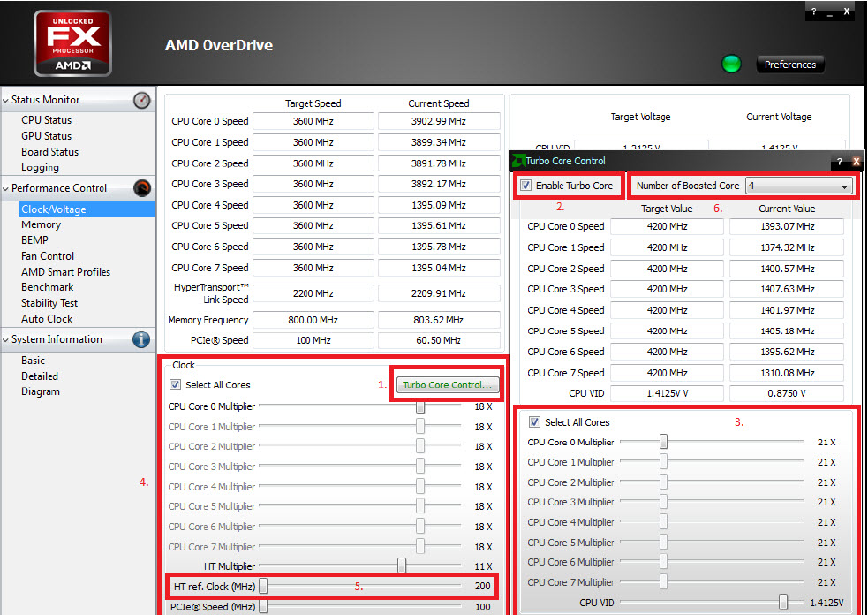This screenshot has width=868, height=615.
Task: Click CPU Core 0 Multiplier slider in Turbo Core Control
Action: pyautogui.click(x=663, y=442)
